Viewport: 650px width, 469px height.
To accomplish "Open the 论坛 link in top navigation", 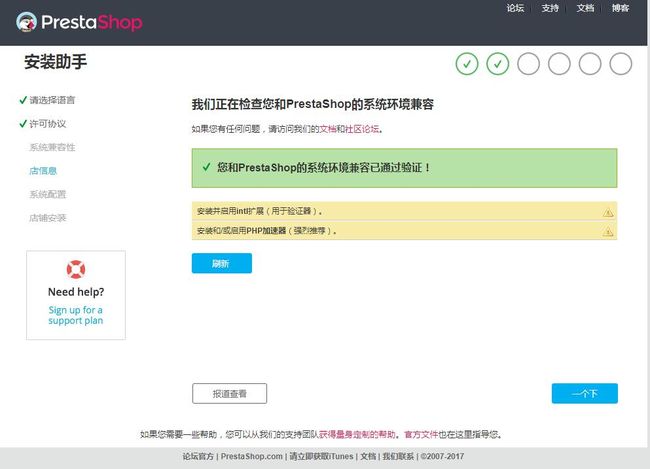I will 515,8.
